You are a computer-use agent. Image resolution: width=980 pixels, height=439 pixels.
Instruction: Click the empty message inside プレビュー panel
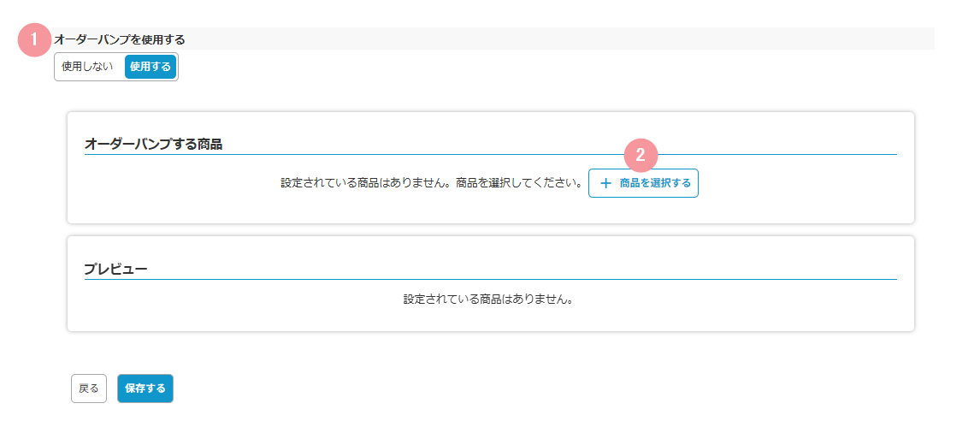coord(489,299)
